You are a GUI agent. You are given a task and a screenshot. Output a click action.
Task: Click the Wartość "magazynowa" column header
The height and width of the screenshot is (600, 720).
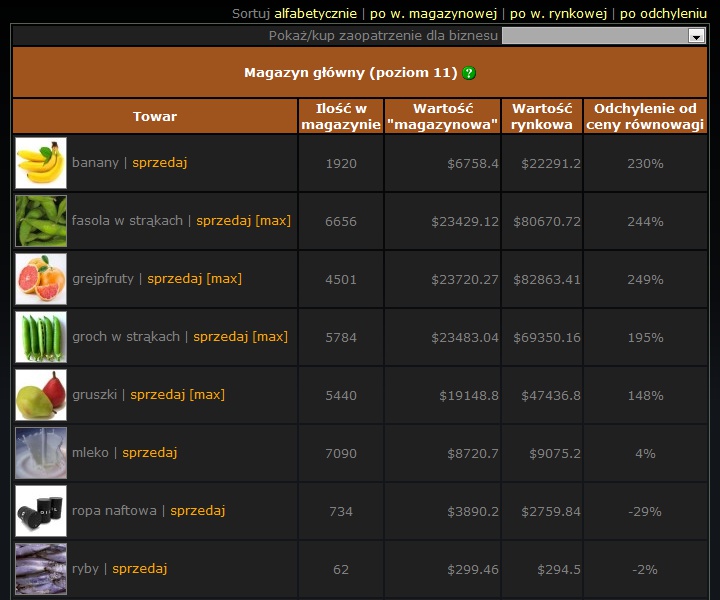click(443, 116)
